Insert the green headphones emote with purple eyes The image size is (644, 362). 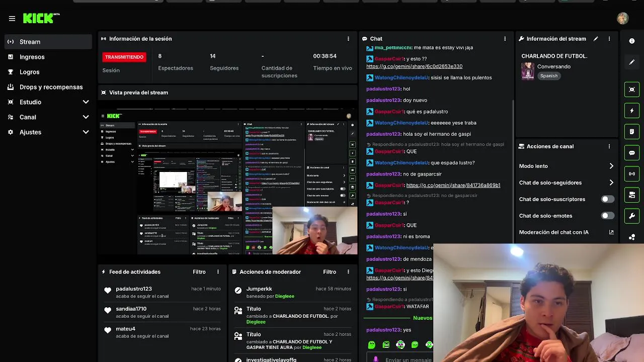coord(400,345)
